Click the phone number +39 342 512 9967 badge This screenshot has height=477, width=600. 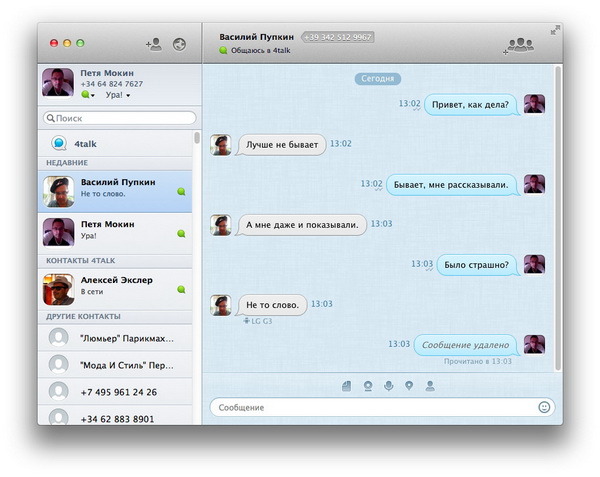coord(337,37)
